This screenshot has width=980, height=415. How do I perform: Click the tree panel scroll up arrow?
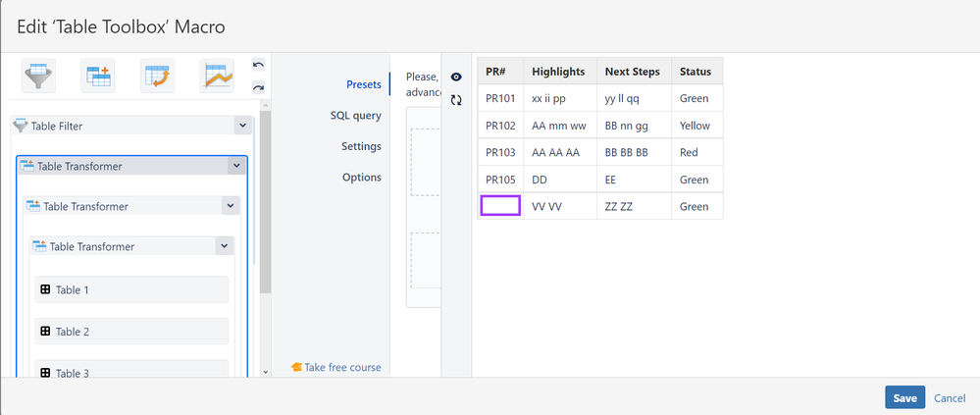pyautogui.click(x=265, y=106)
